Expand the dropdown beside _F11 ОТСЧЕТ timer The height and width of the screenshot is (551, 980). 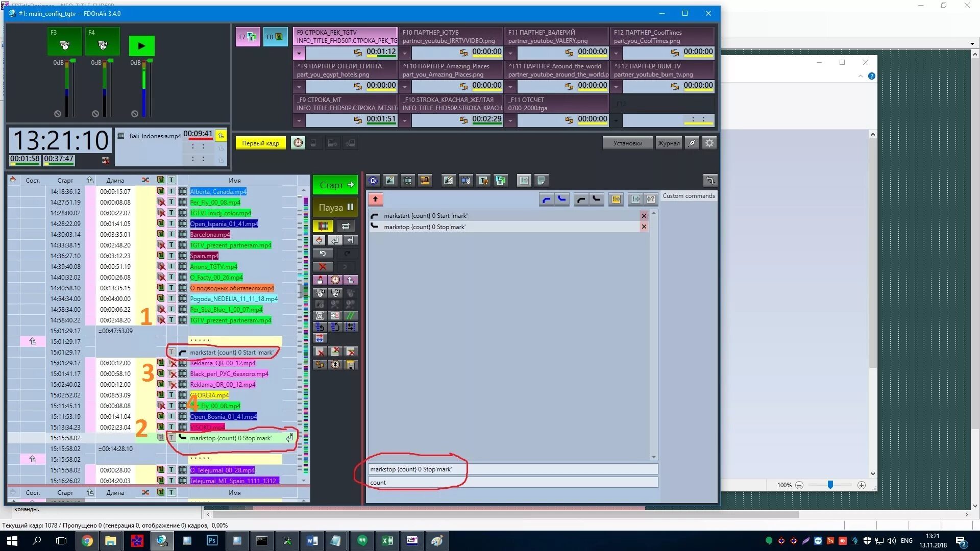(510, 120)
